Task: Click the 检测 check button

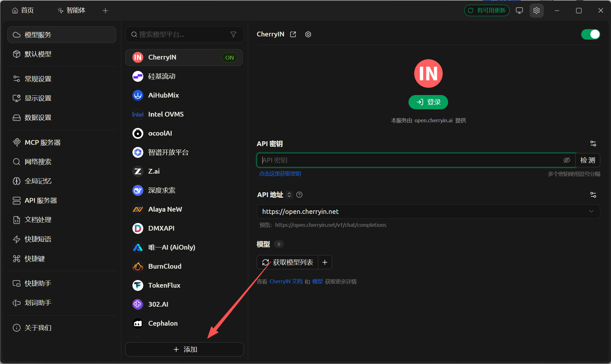Action: 588,160
